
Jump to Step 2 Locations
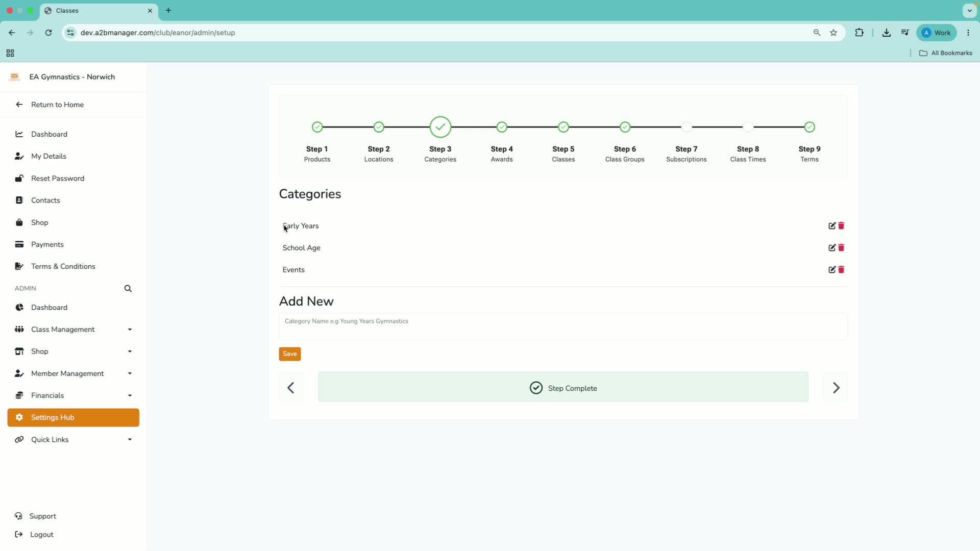point(379,127)
